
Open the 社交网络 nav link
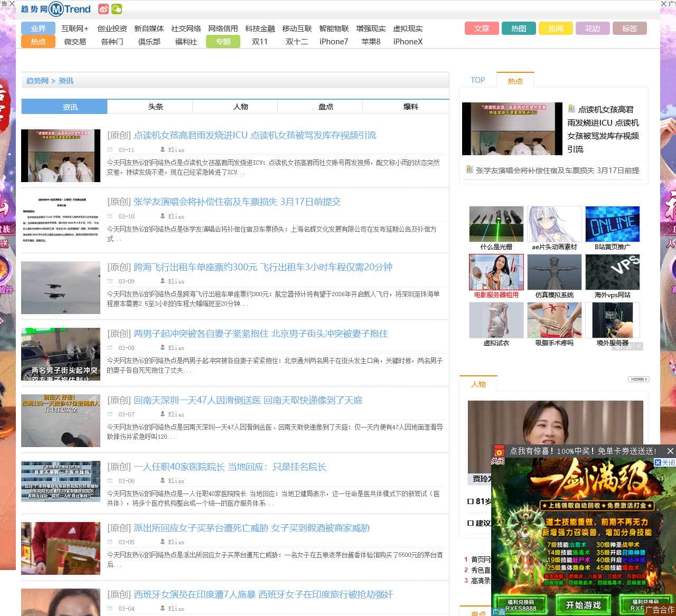point(186,29)
